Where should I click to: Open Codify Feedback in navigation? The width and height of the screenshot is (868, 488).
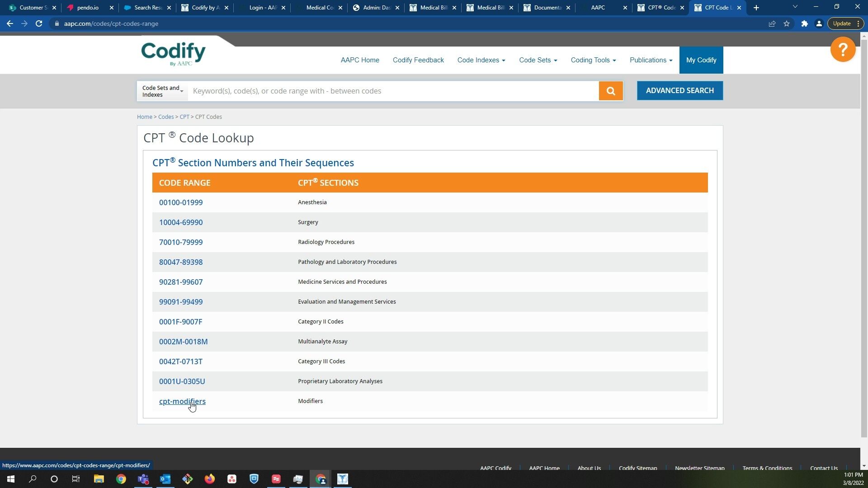coord(418,60)
